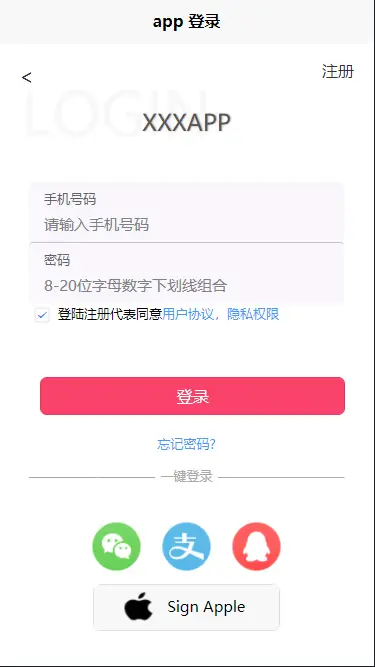Open the 注册 registration page
This screenshot has width=375, height=667.
338,71
